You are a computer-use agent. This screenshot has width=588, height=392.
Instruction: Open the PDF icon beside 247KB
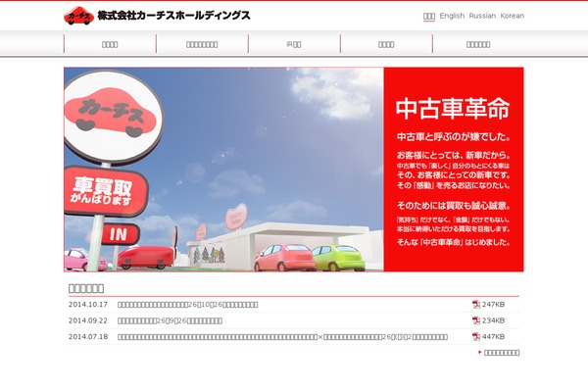point(476,304)
